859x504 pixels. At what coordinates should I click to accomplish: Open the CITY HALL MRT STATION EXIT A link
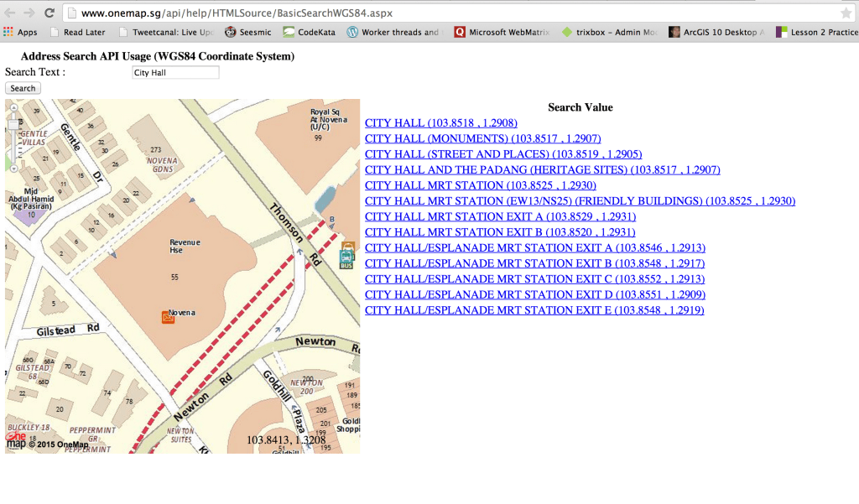tap(499, 216)
